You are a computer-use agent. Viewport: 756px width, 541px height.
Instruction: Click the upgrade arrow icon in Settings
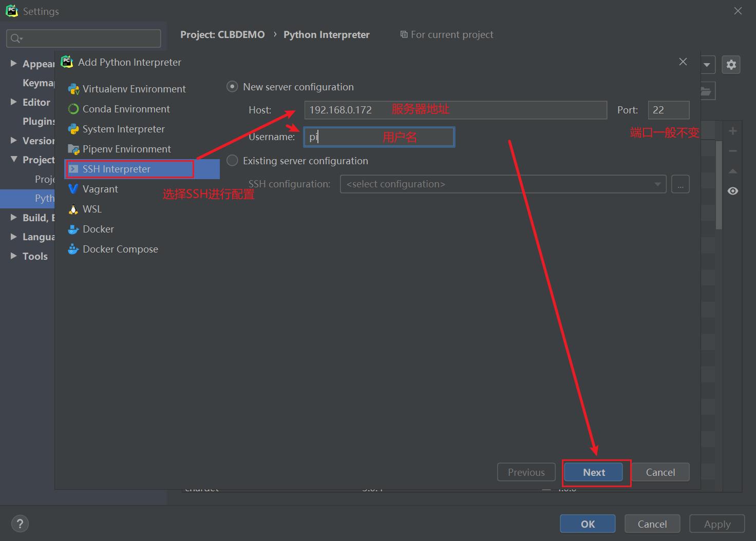(x=733, y=171)
